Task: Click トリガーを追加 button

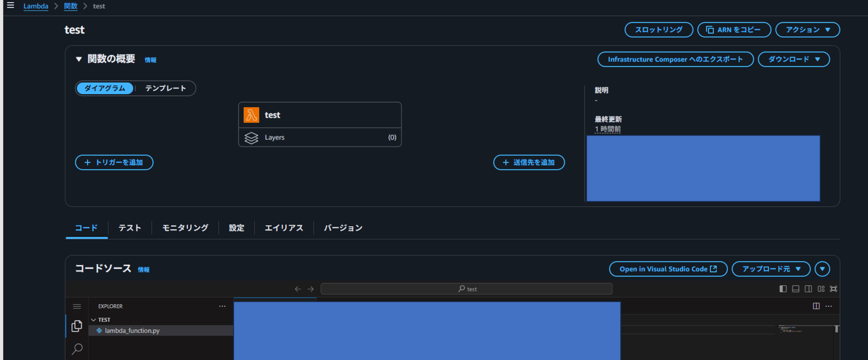Action: [x=114, y=163]
